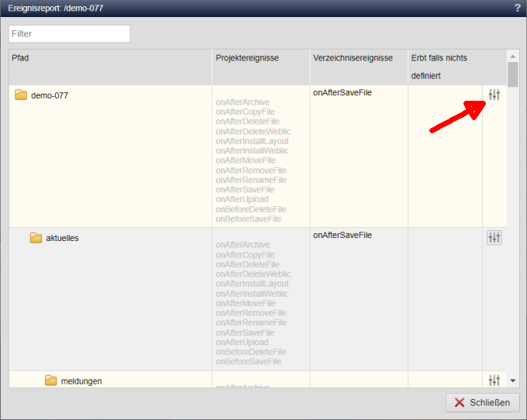Click the aktuelles folder icon
The height and width of the screenshot is (420, 527).
(36, 238)
